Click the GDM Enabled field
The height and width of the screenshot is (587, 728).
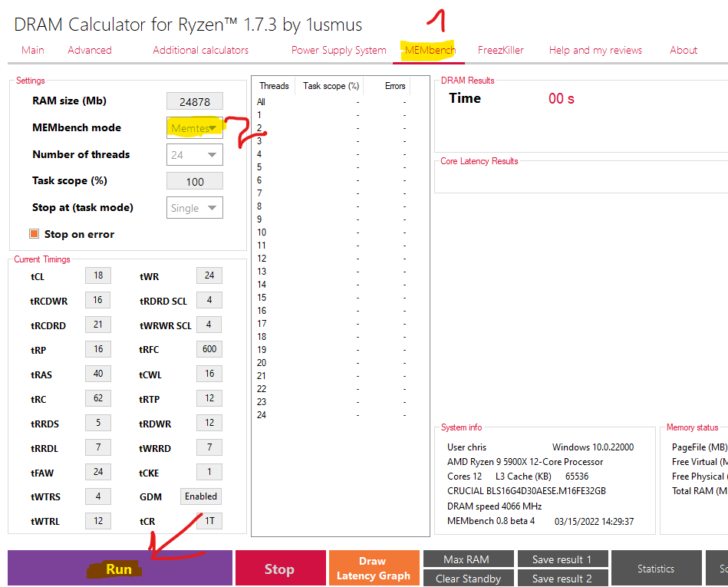point(201,496)
